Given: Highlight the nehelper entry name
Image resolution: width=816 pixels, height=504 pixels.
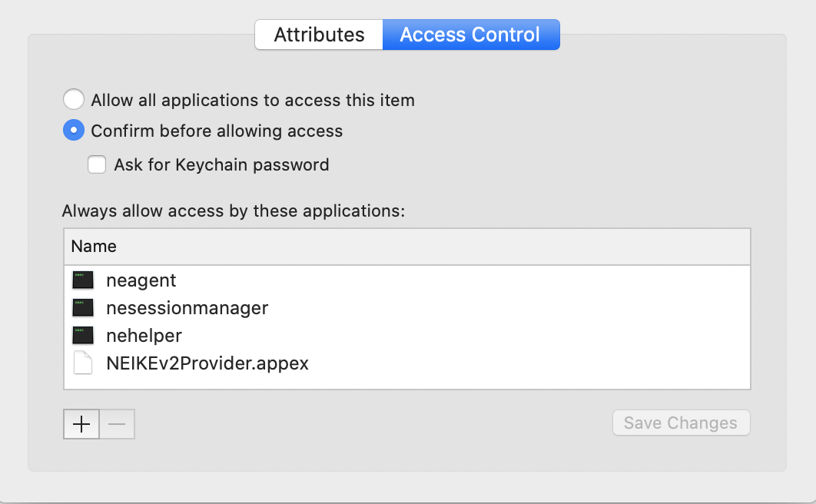Looking at the screenshot, I should pyautogui.click(x=144, y=336).
